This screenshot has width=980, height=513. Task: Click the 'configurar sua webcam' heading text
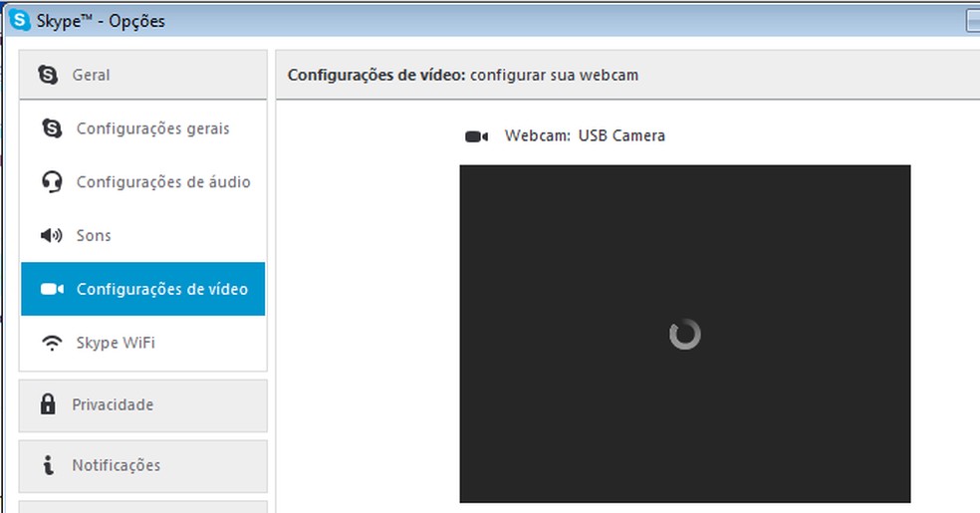tap(555, 75)
